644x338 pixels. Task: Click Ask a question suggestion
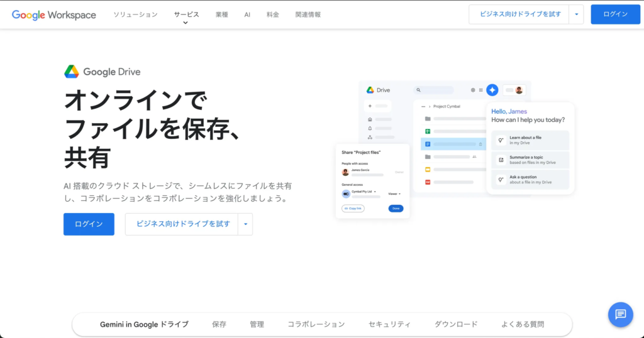point(530,180)
